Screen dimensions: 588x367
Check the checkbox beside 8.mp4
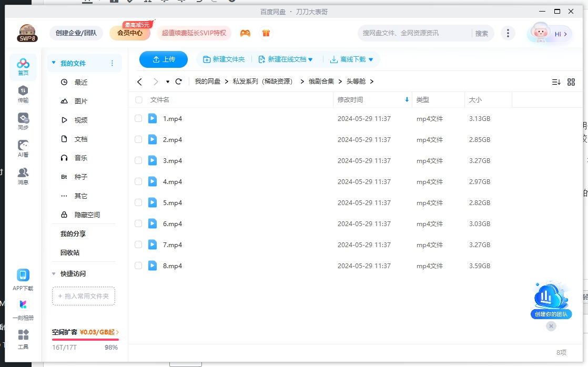[138, 265]
